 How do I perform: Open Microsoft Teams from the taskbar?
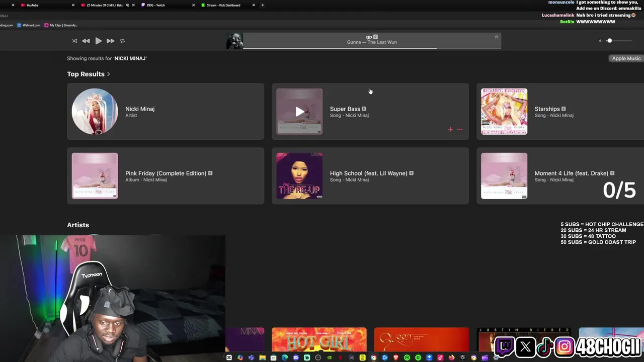[251, 357]
